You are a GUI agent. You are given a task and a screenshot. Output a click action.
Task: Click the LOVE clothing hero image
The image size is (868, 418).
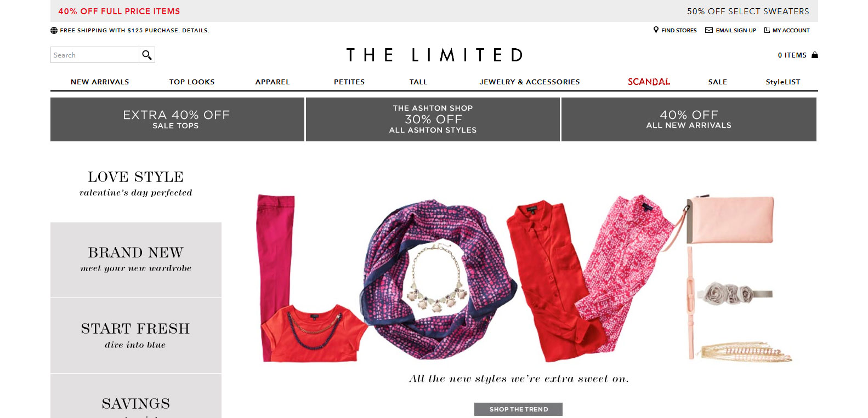coord(524,278)
